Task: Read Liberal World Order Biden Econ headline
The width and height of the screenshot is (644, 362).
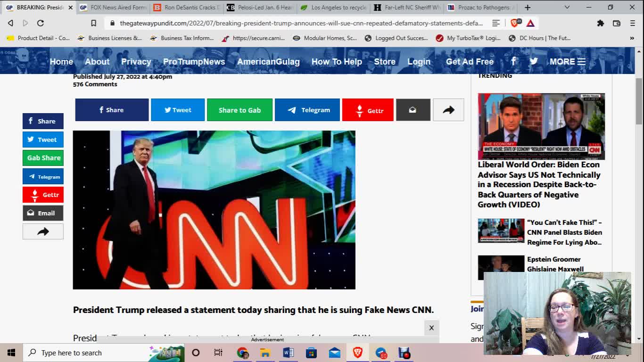Action: [539, 184]
